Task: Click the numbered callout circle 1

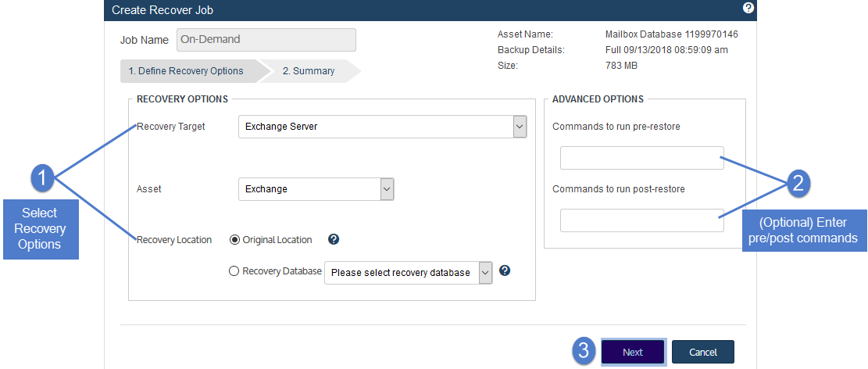Action: [x=43, y=178]
